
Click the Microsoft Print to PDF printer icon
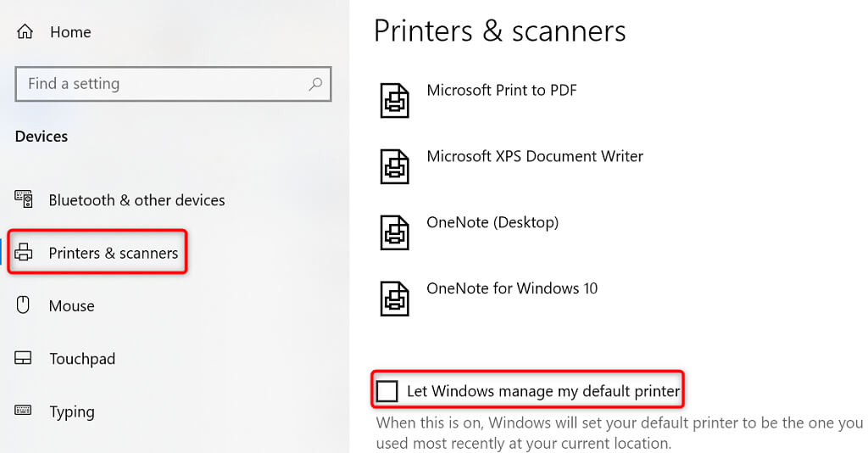[x=394, y=101]
